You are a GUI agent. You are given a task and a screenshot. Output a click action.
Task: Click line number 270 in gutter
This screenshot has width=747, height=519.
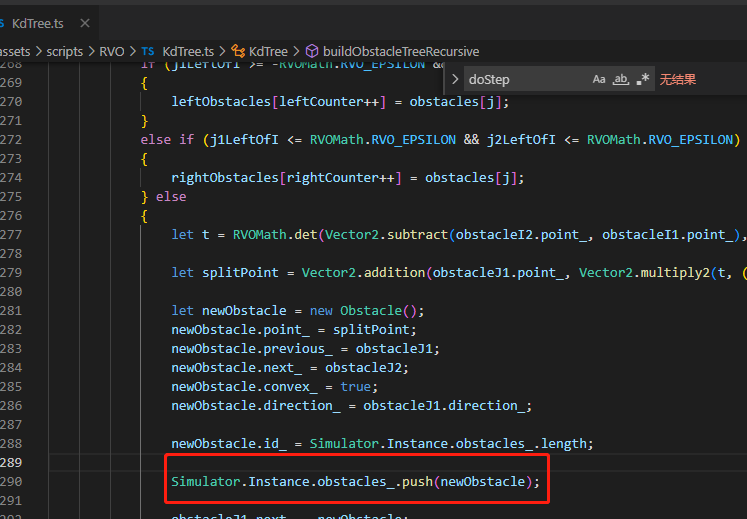[x=11, y=102]
